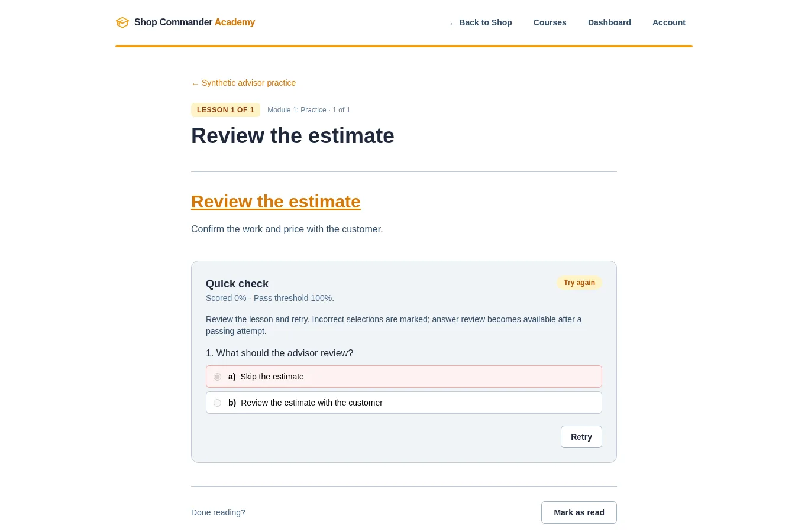
Task: Click Confirm the work and price sentence
Action: pos(287,229)
